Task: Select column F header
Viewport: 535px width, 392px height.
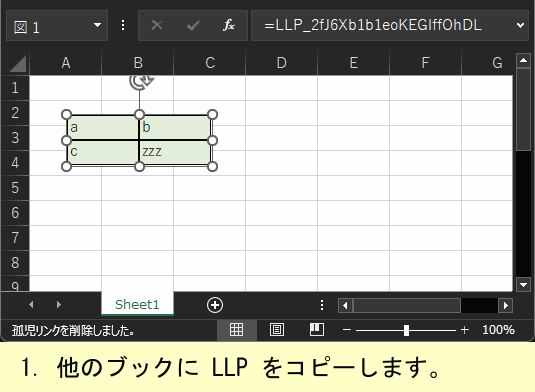Action: [x=425, y=63]
